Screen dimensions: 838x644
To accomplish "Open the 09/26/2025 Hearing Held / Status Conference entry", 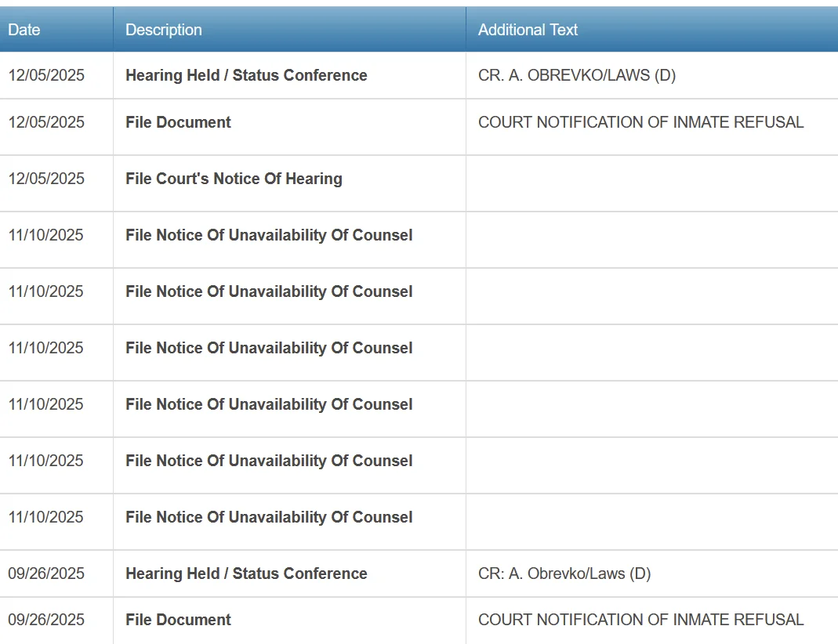I will (x=246, y=573).
